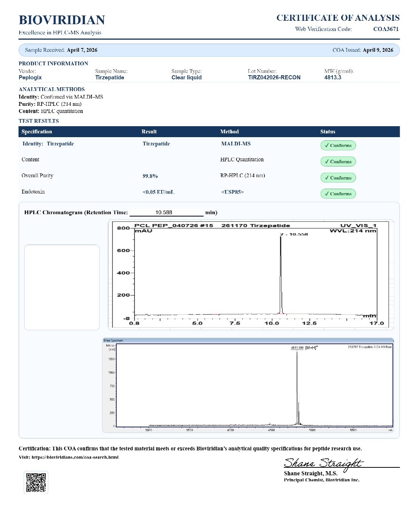Click the MW value 4813.3
Viewport: 411px width, 532px height.
pos(333,77)
